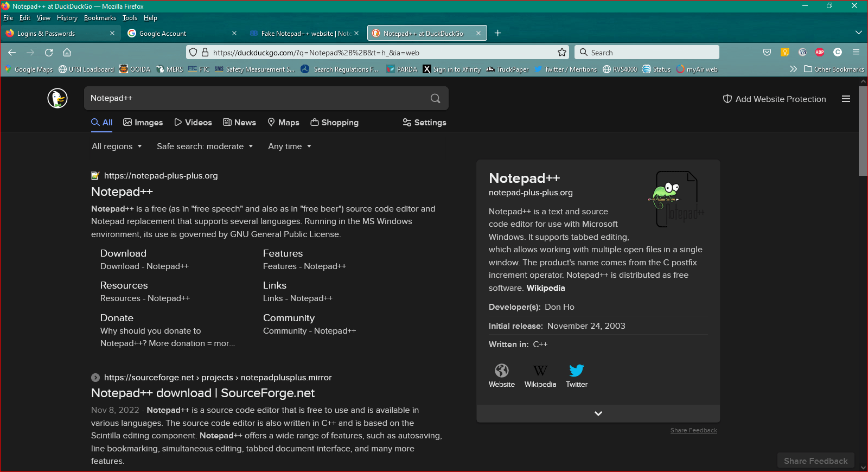The height and width of the screenshot is (472, 868).
Task: Show more hidden bookmarks
Action: pyautogui.click(x=793, y=69)
